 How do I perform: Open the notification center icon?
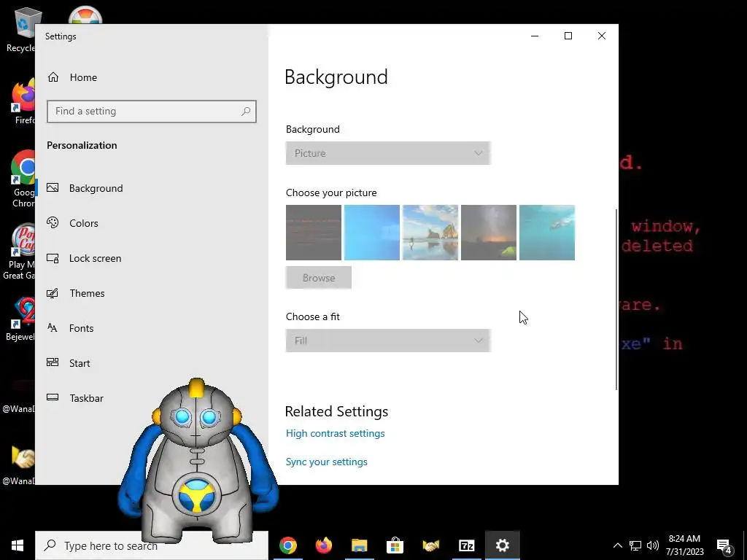pyautogui.click(x=724, y=545)
